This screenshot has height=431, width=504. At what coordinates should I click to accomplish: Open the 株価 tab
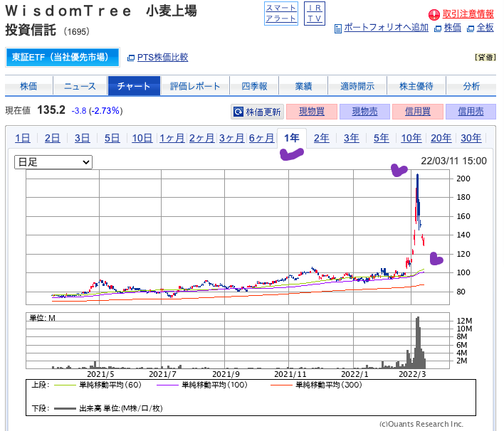pos(28,86)
